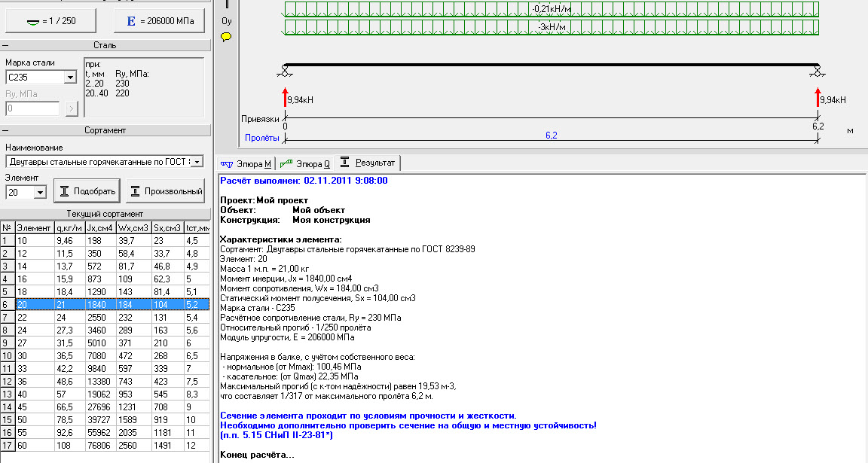Click the right red support reaction arrow
The width and height of the screenshot is (868, 463).
click(818, 97)
